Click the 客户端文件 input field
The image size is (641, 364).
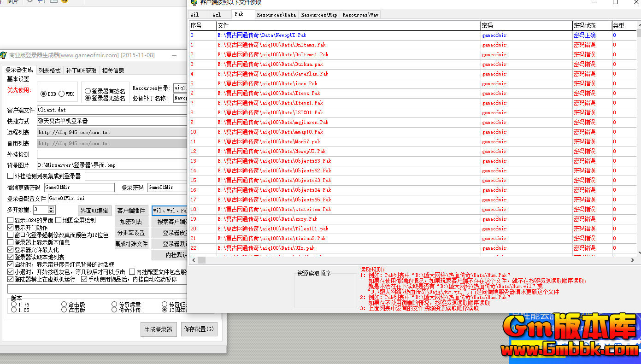click(112, 110)
